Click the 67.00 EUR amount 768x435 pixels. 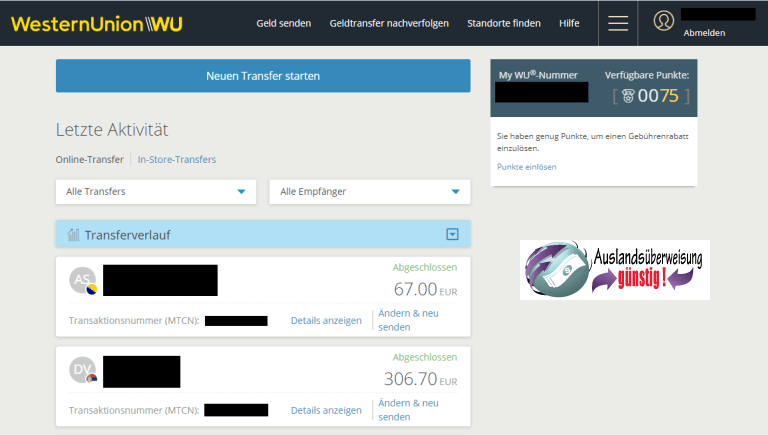click(x=425, y=289)
